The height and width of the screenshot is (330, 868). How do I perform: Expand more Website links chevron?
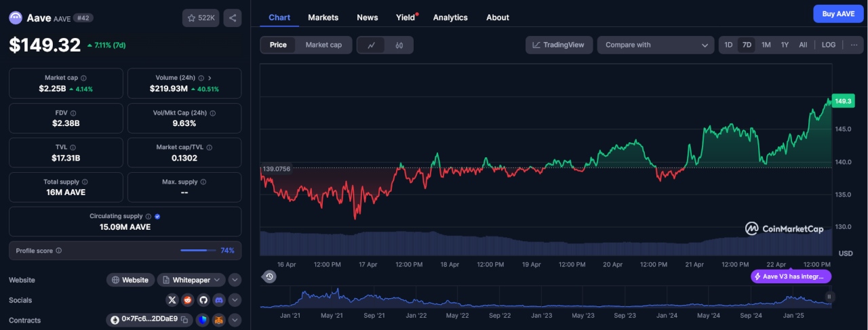coord(235,280)
